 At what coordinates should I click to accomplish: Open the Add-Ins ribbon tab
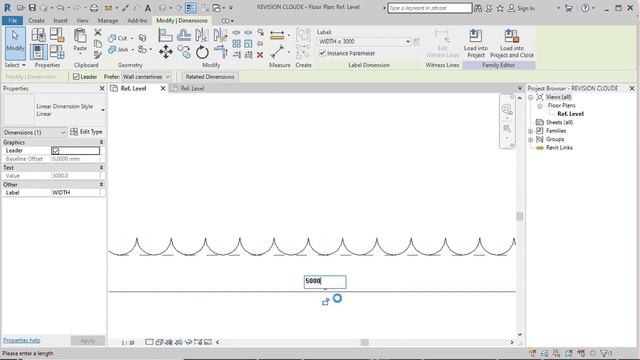pos(137,20)
